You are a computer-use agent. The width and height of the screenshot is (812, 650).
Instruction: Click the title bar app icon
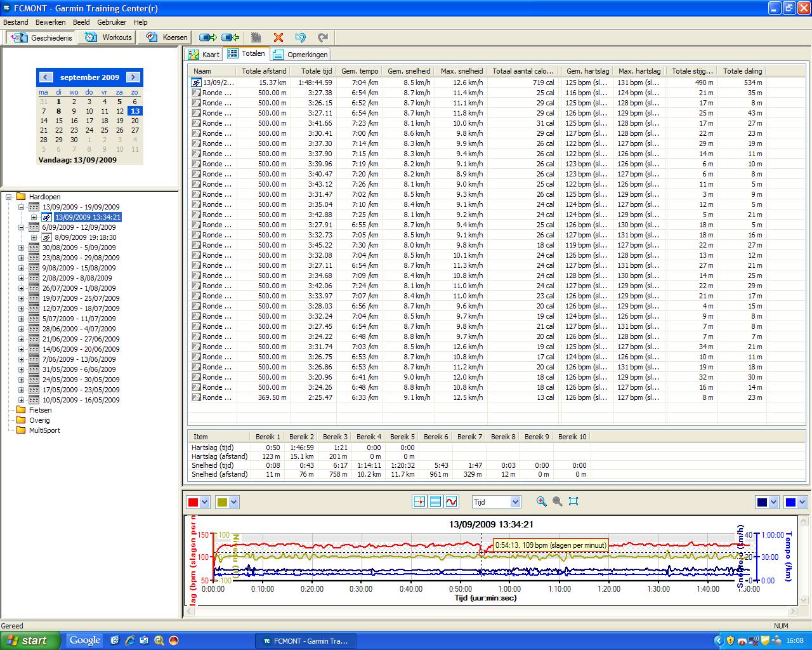pos(6,8)
